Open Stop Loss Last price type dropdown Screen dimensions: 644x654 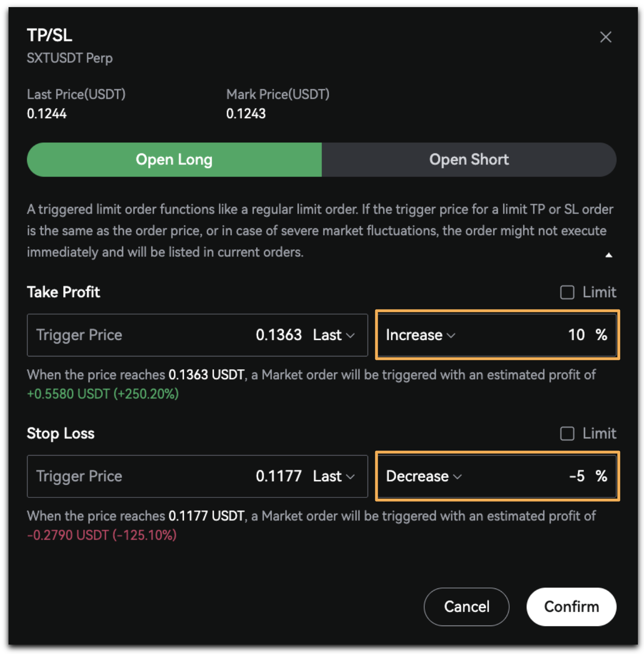334,476
